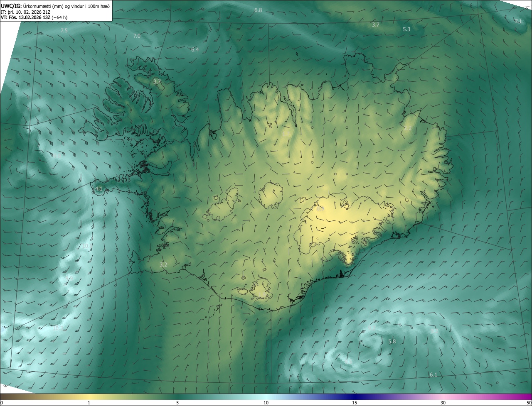Click the 0.9 value label on the glacier
Image resolution: width=532 pixels, height=406 pixels.
click(x=320, y=209)
